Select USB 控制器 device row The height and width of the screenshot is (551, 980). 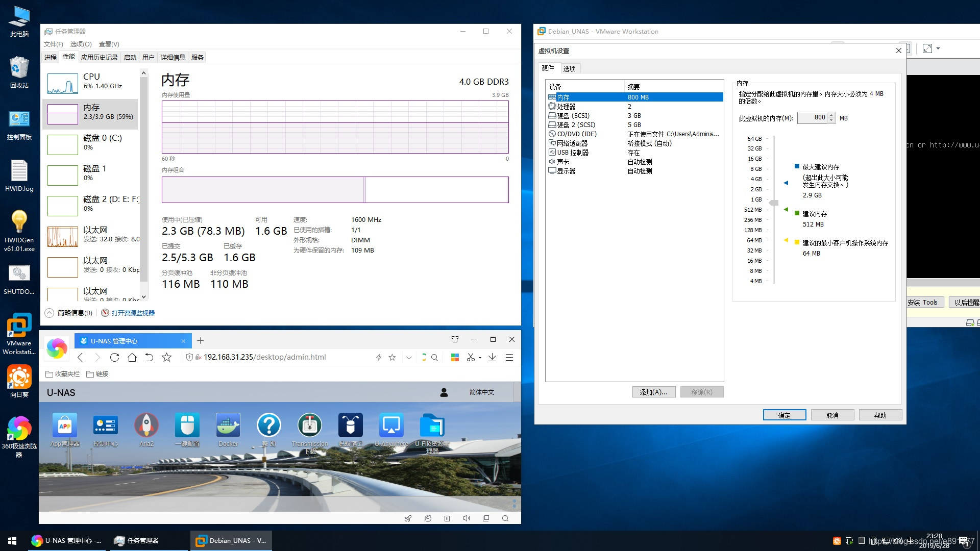tap(635, 153)
